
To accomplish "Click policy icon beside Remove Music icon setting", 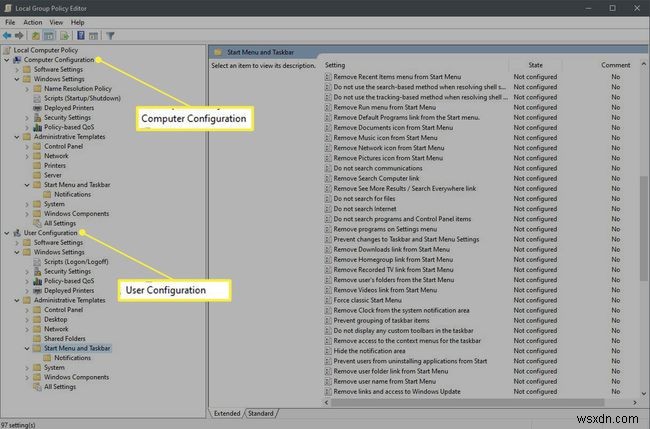I will (x=328, y=138).
